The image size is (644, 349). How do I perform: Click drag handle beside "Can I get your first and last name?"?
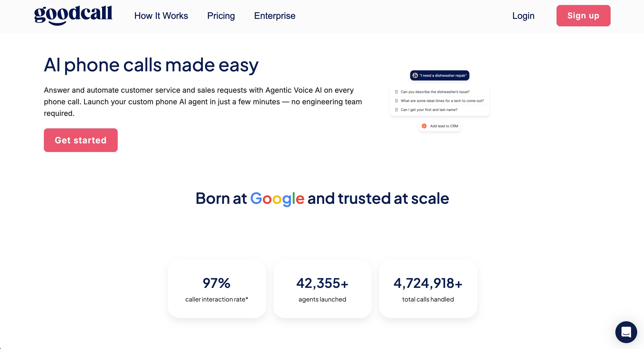(x=397, y=110)
